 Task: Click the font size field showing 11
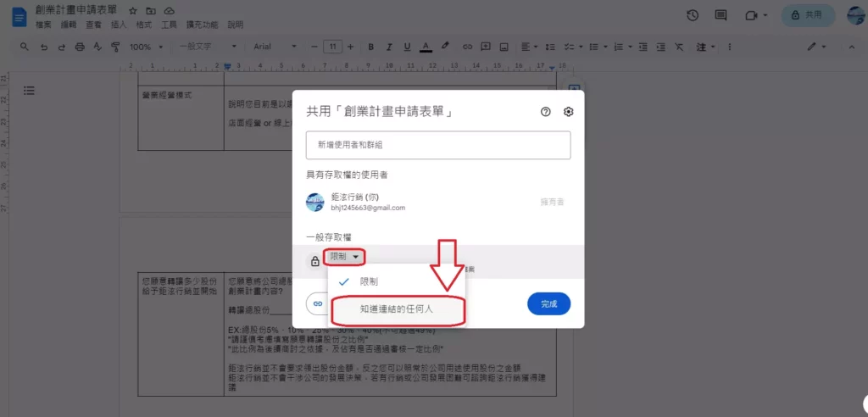tap(332, 47)
